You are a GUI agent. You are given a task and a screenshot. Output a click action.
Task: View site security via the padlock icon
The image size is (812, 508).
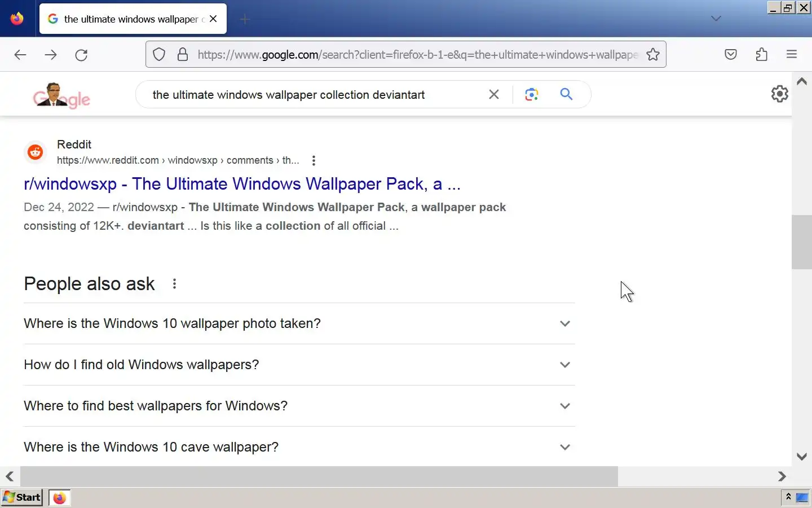point(183,55)
